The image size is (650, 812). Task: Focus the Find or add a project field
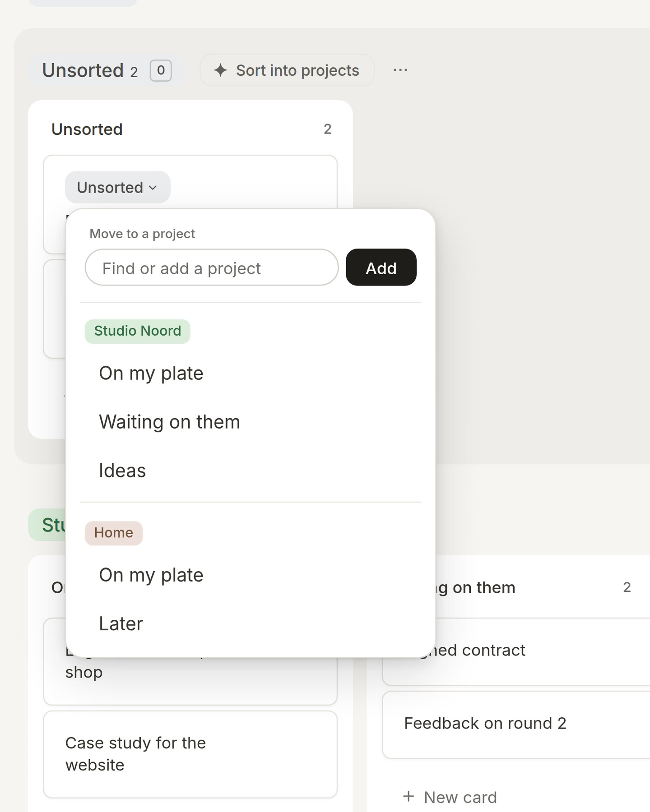tap(212, 268)
